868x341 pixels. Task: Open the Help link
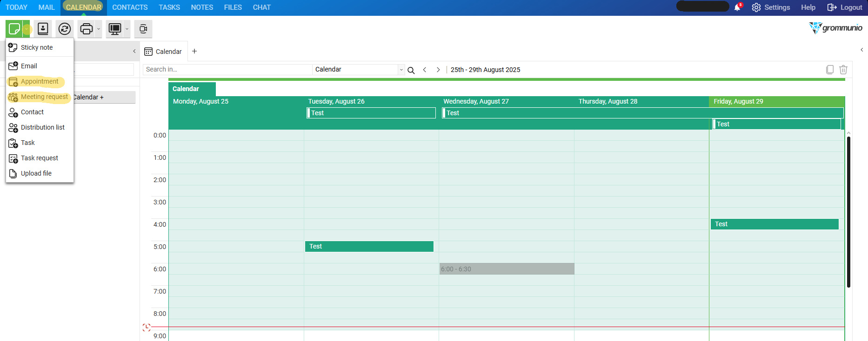pyautogui.click(x=808, y=7)
